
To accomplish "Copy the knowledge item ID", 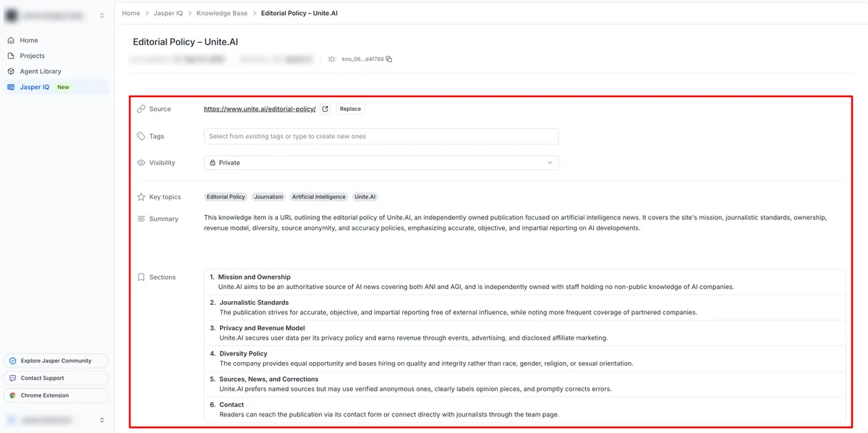I will [x=389, y=59].
